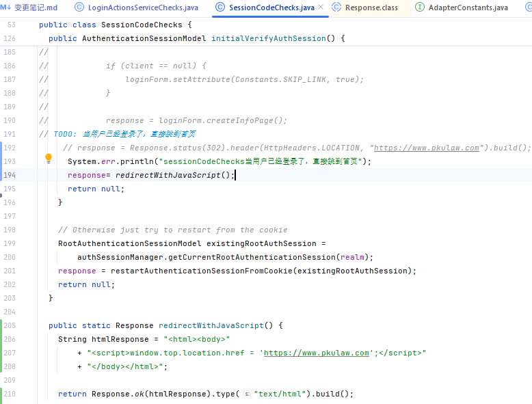Click 'return null;' on line 195
The height and width of the screenshot is (404, 532).
click(x=96, y=189)
